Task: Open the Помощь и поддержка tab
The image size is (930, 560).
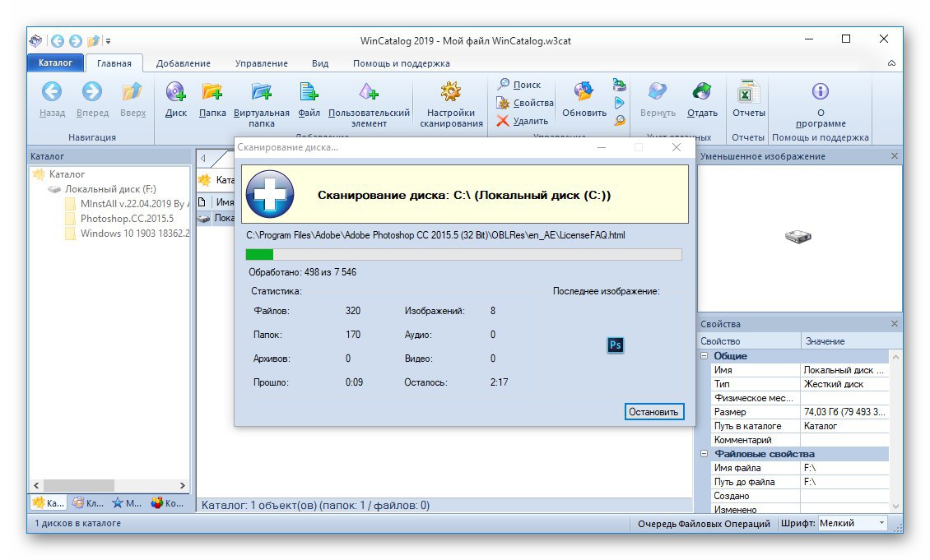Action: (x=402, y=63)
